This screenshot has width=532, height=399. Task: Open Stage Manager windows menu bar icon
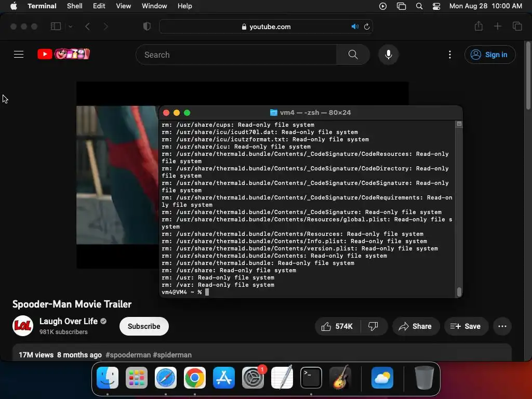click(x=402, y=6)
